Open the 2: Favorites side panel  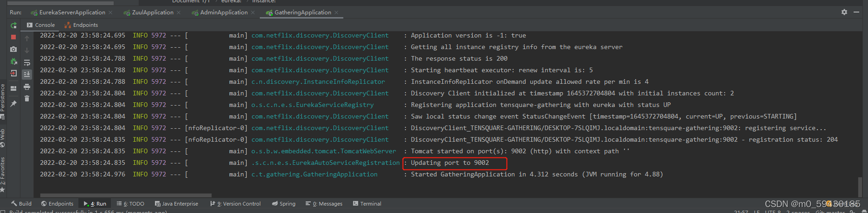click(3, 175)
